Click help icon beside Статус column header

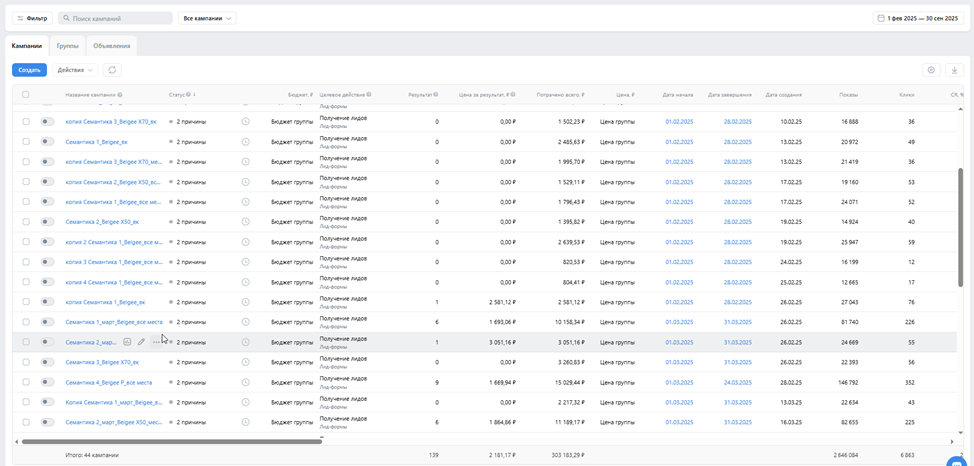[188, 95]
